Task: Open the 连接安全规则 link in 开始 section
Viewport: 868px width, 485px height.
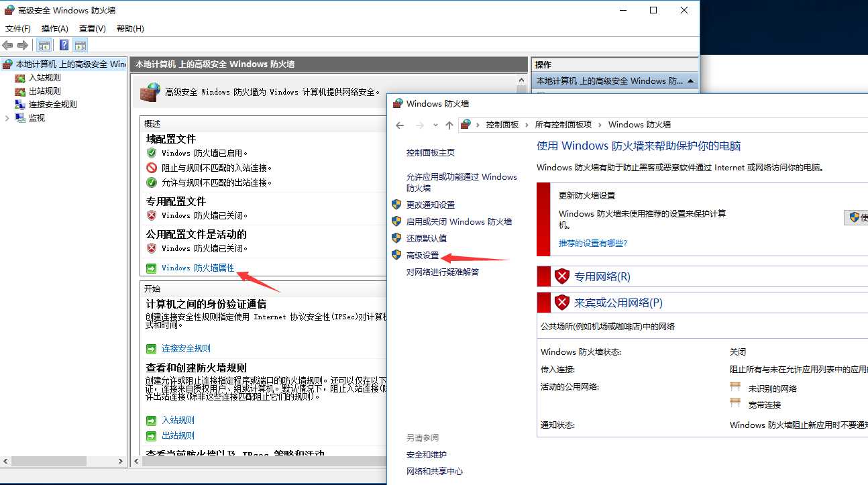Action: [186, 348]
